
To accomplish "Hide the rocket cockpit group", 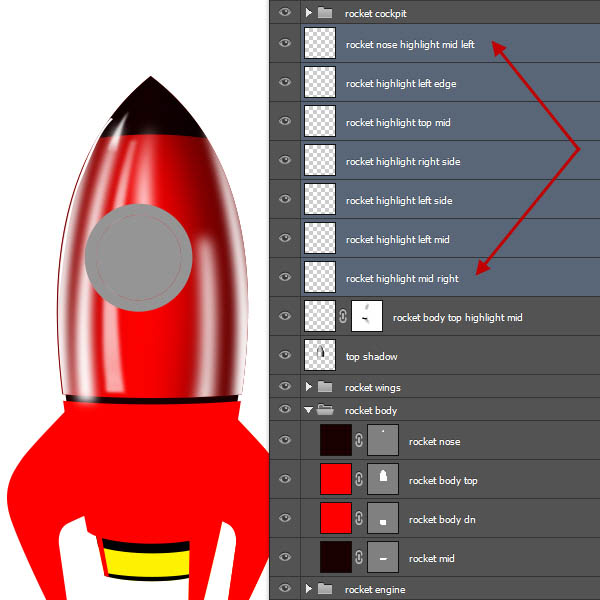I will coord(285,13).
